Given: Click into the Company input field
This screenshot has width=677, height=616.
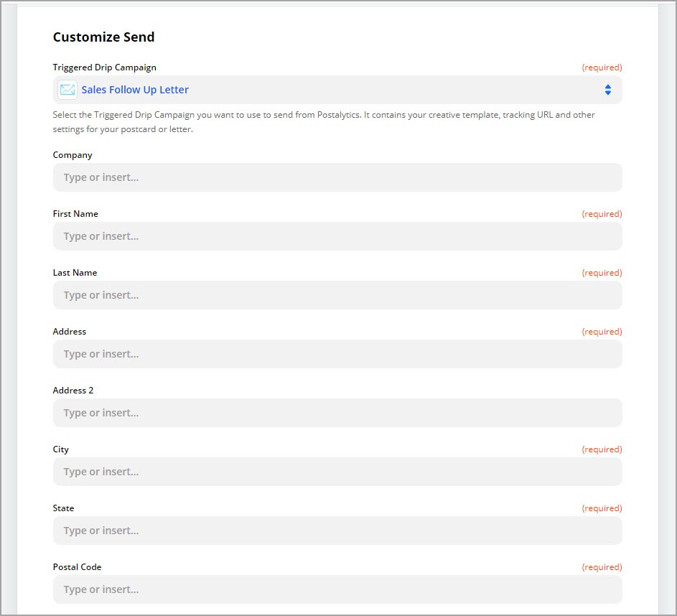Looking at the screenshot, I should [337, 177].
